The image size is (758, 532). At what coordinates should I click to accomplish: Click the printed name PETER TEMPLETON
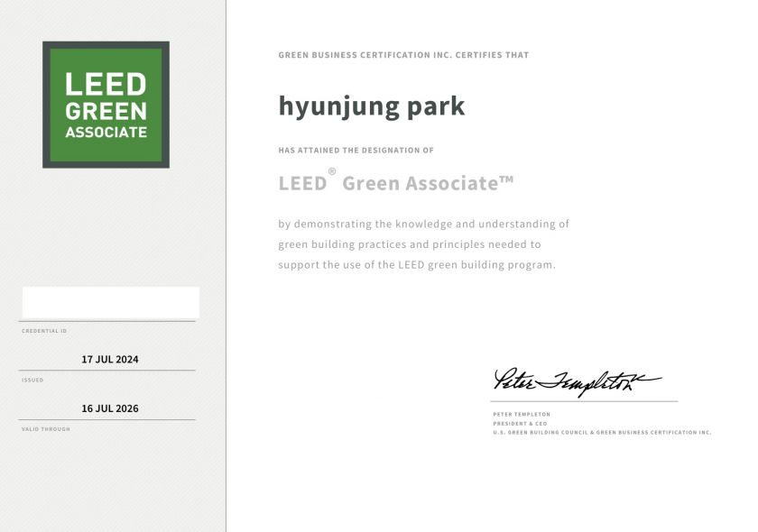pos(521,415)
